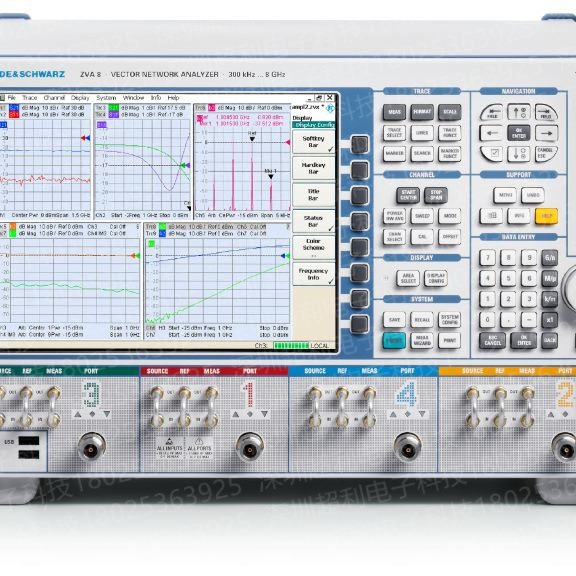576x576 pixels.
Task: Tap the down arrow navigation key
Action: point(519,154)
